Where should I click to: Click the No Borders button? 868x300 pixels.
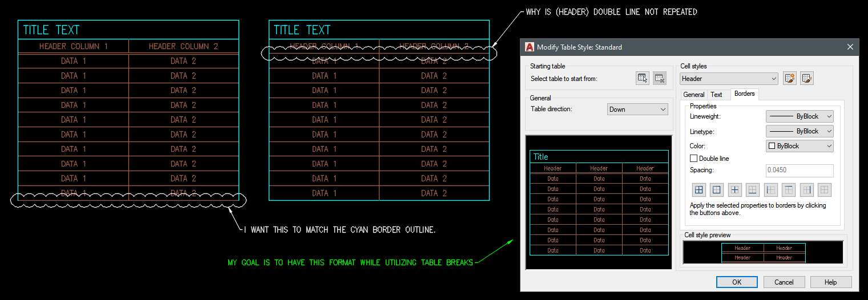click(x=824, y=190)
